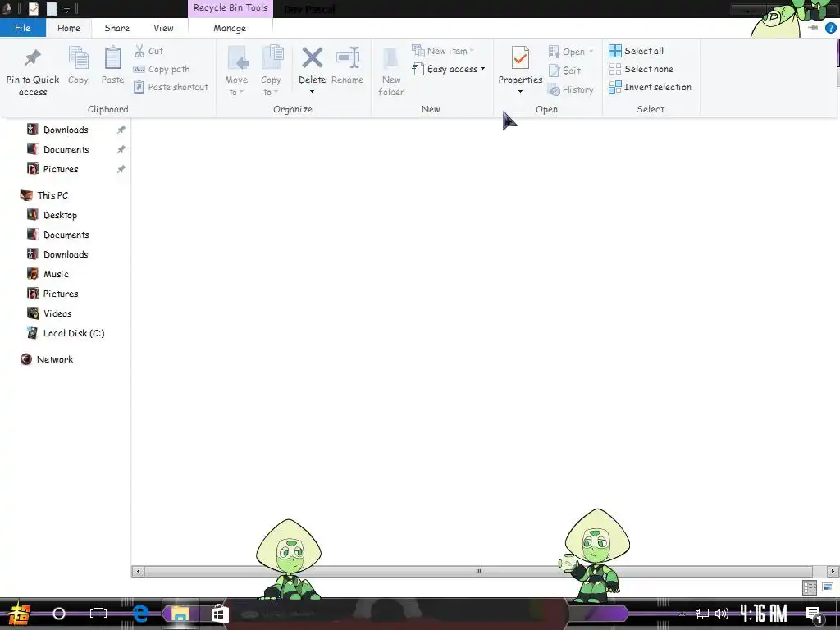
Task: Click the Paste clipboard icon
Action: tap(112, 57)
